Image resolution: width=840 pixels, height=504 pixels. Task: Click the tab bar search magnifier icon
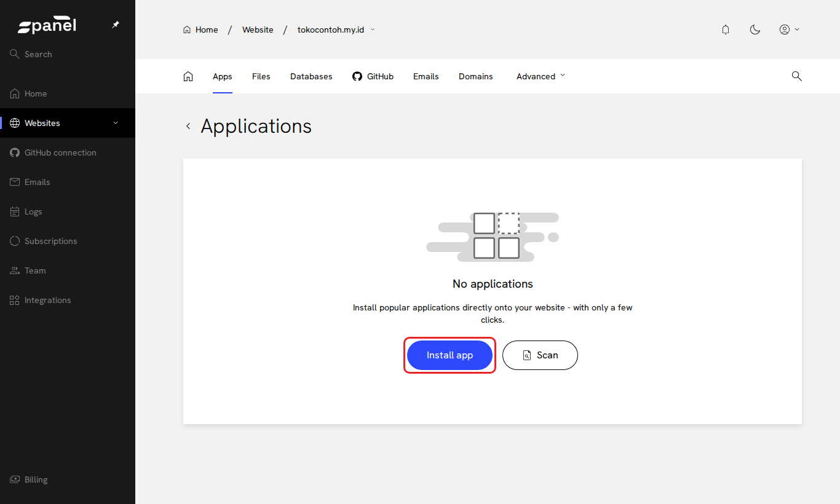[797, 76]
